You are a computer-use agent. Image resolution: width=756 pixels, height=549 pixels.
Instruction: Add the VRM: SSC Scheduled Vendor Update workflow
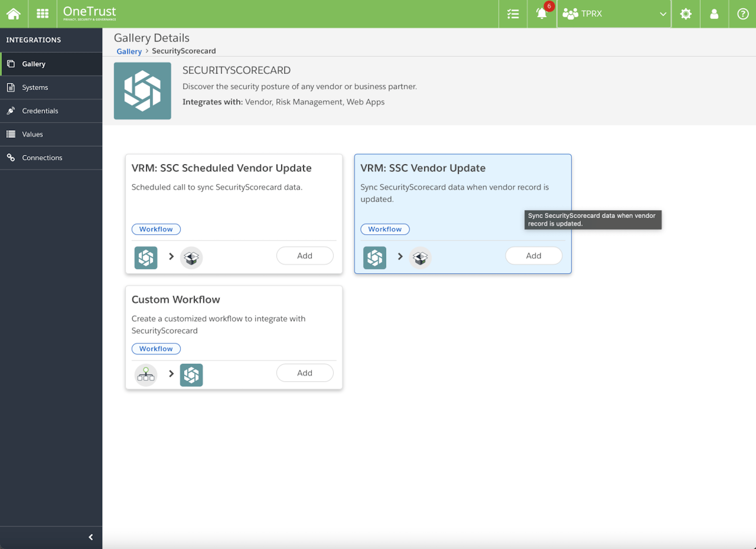(x=304, y=256)
